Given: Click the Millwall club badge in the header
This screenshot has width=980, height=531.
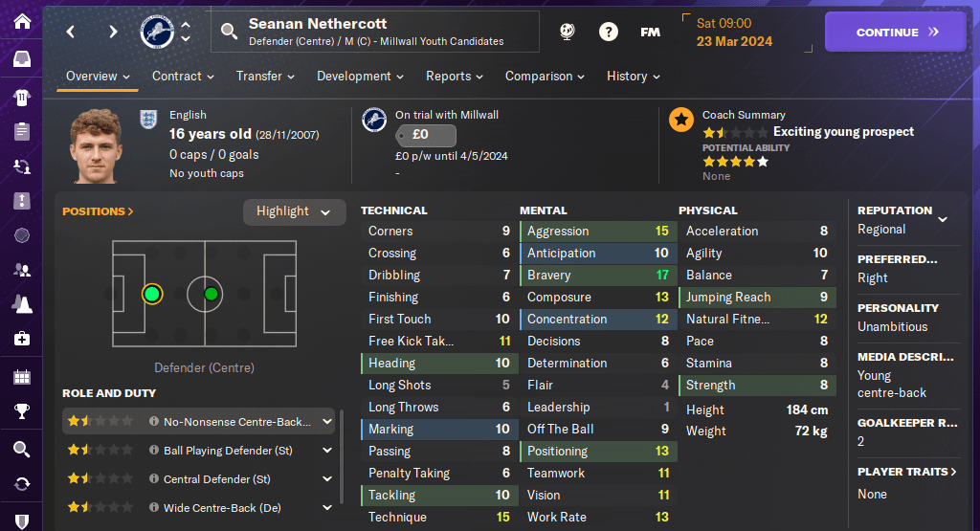Looking at the screenshot, I should (156, 32).
